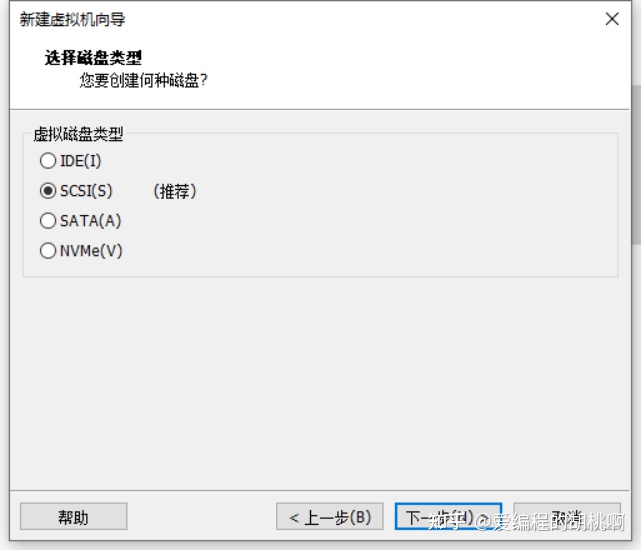Click the 选择磁盘类型 heading text
This screenshot has height=550, width=642.
(x=93, y=58)
